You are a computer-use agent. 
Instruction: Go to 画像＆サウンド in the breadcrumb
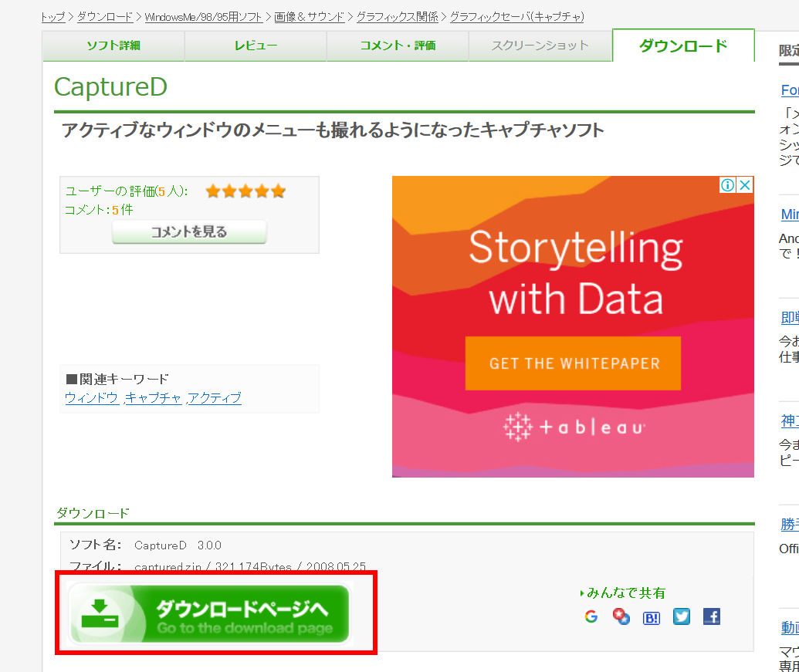(x=310, y=16)
